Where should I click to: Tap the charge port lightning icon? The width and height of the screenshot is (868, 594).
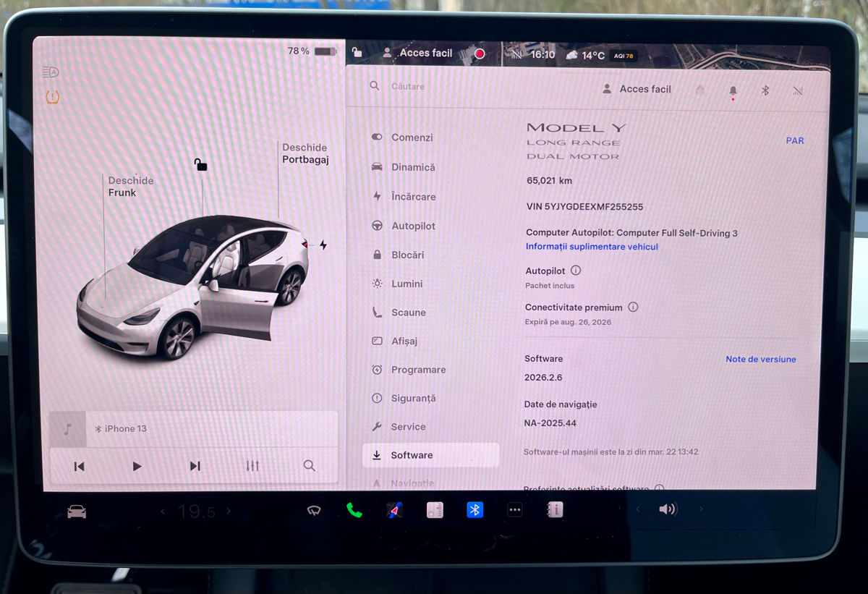coord(323,245)
